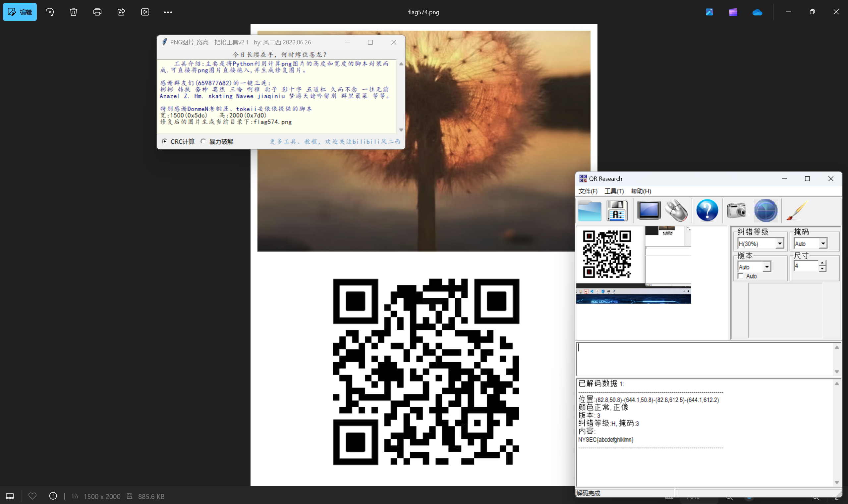Click the globe icon in QR Research
848x504 pixels.
pos(765,211)
